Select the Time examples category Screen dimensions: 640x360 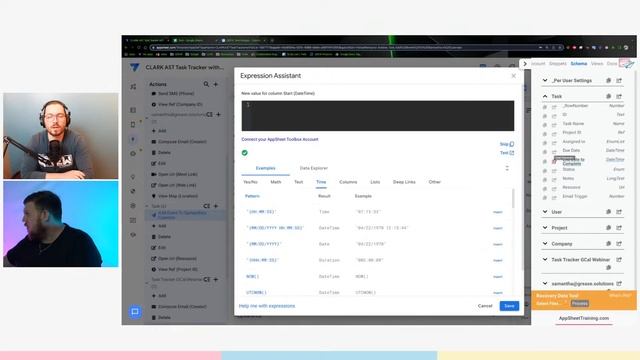pyautogui.click(x=321, y=182)
